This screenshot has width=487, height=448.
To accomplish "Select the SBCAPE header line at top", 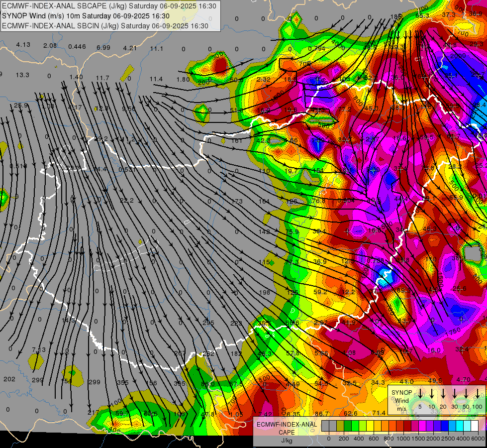I will pos(109,6).
